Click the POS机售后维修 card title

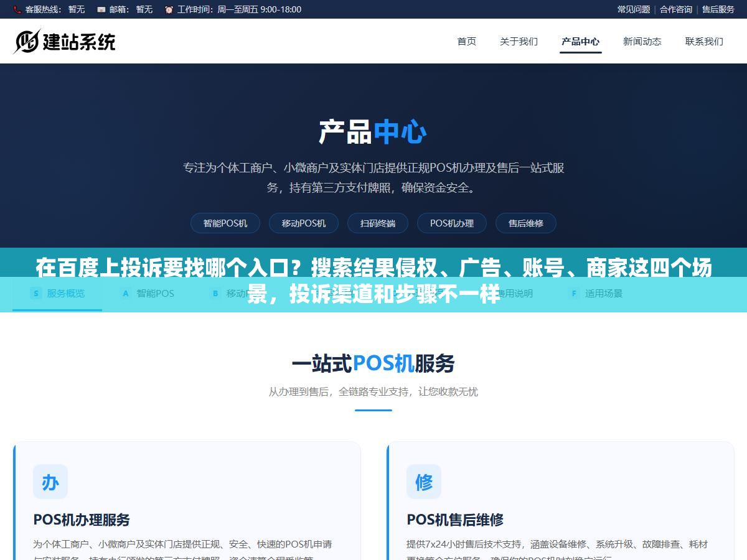(x=455, y=520)
